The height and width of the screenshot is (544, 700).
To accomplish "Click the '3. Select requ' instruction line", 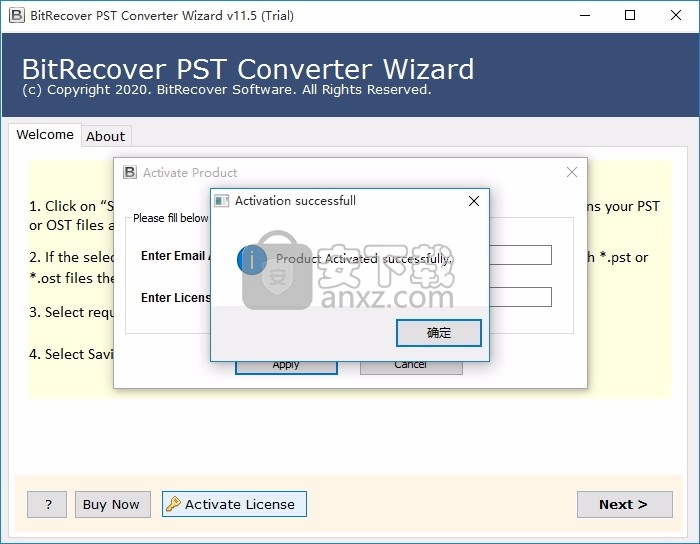I will click(71, 312).
